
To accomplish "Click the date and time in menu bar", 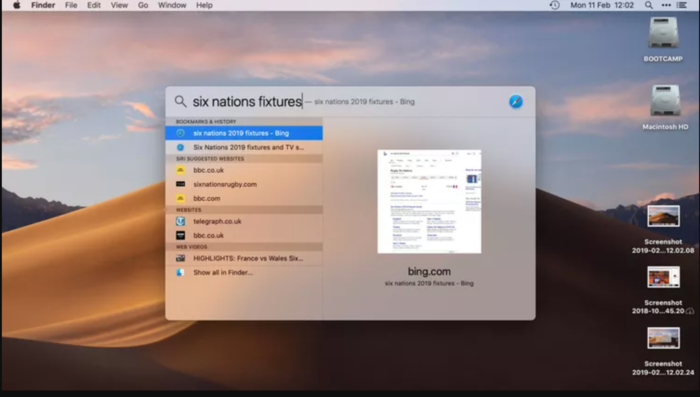I will pos(602,5).
